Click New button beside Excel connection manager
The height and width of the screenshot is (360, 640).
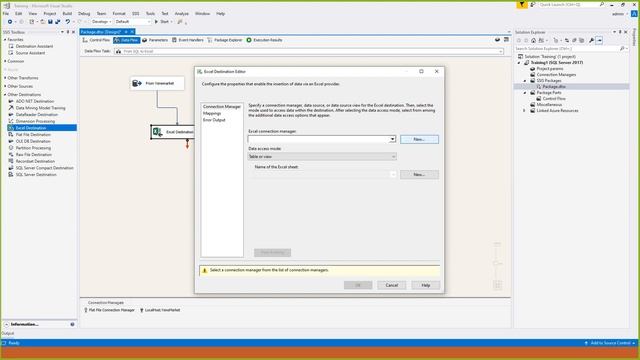coord(419,139)
